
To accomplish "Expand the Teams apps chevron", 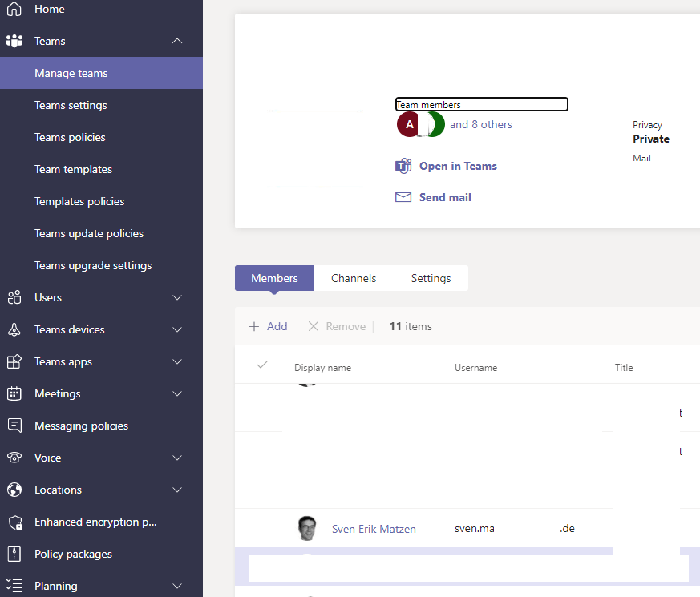I will click(177, 362).
